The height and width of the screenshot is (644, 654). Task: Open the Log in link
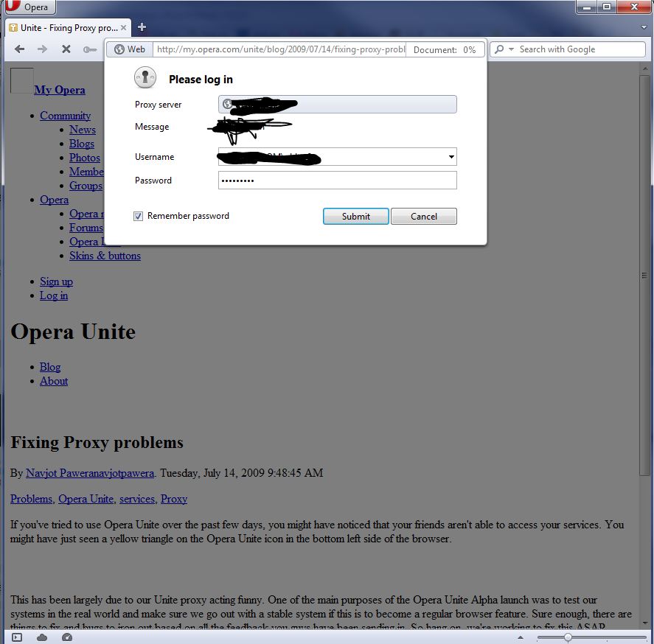(54, 295)
